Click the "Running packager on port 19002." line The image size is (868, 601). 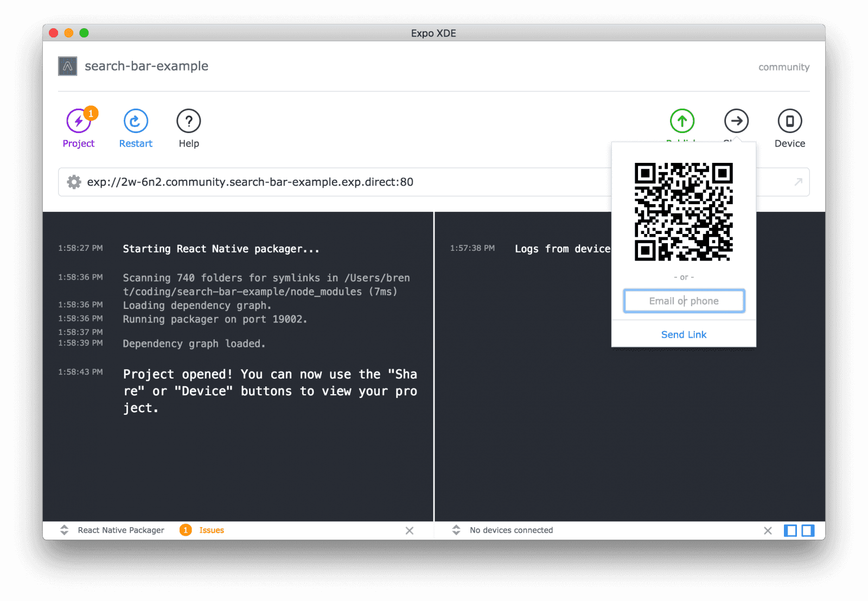click(215, 319)
